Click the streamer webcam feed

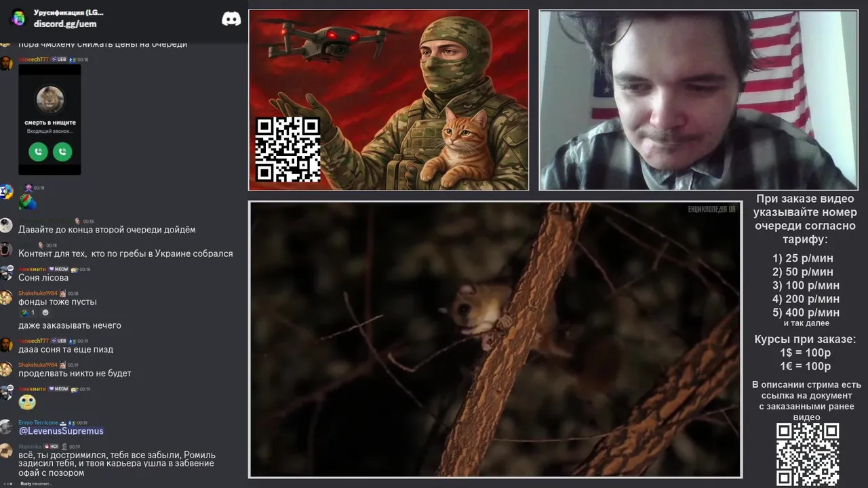tap(698, 100)
